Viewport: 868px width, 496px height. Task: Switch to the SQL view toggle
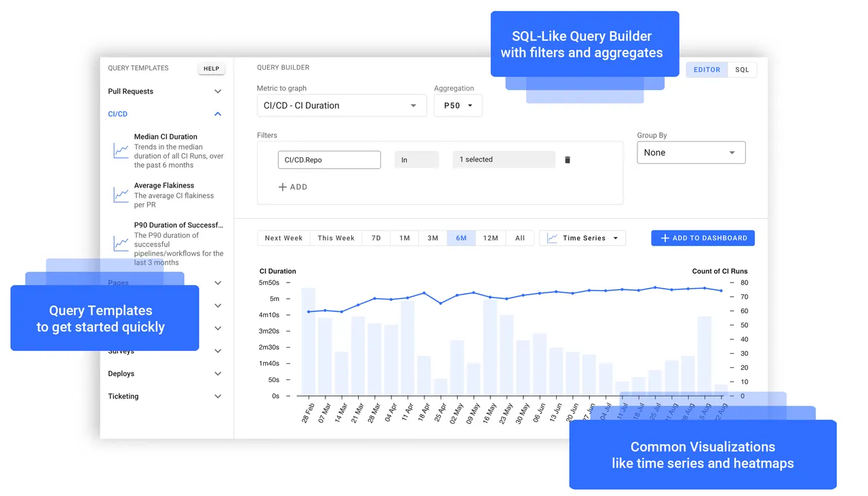[742, 70]
